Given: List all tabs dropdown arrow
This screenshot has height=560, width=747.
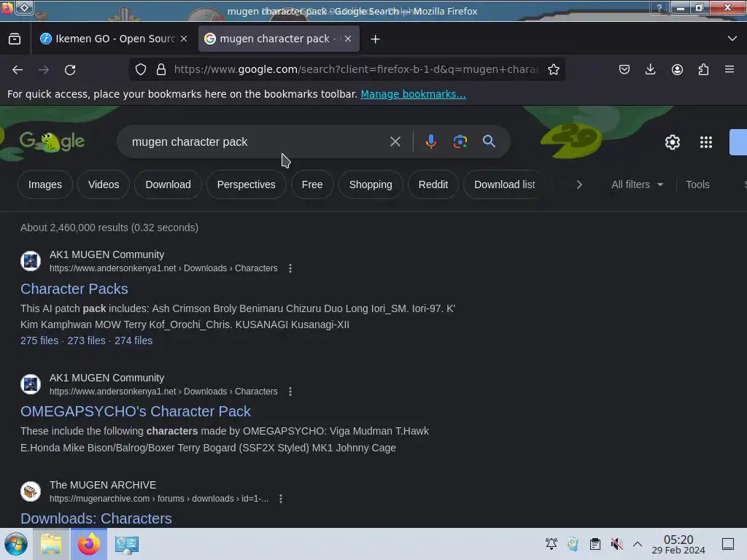Looking at the screenshot, I should pyautogui.click(x=732, y=39).
